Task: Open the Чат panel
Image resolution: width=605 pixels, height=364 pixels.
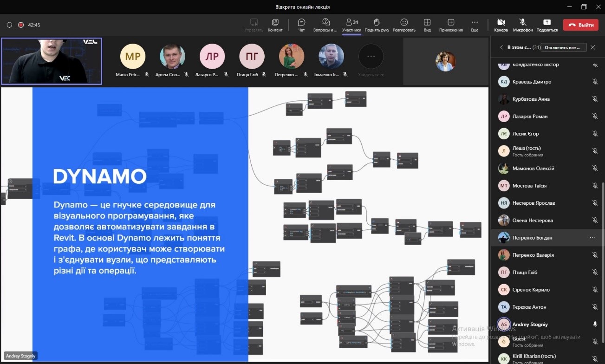Action: pos(301,25)
